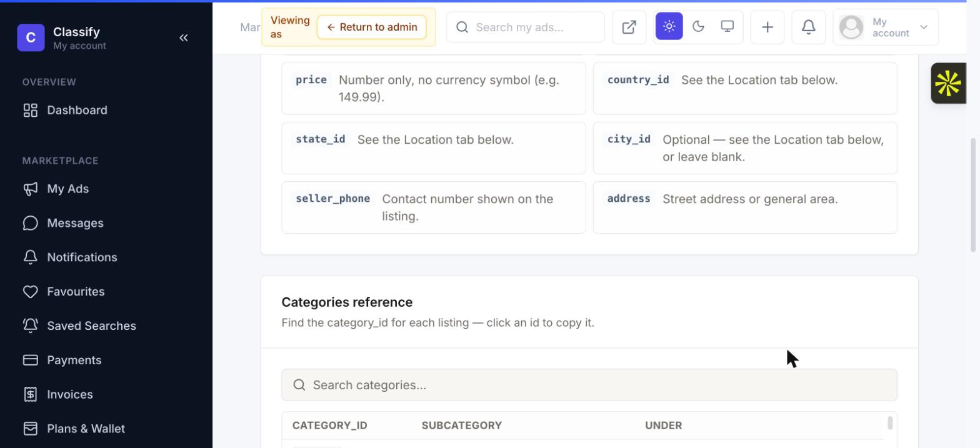The width and height of the screenshot is (980, 448).
Task: Focus the Search categories field
Action: point(589,385)
